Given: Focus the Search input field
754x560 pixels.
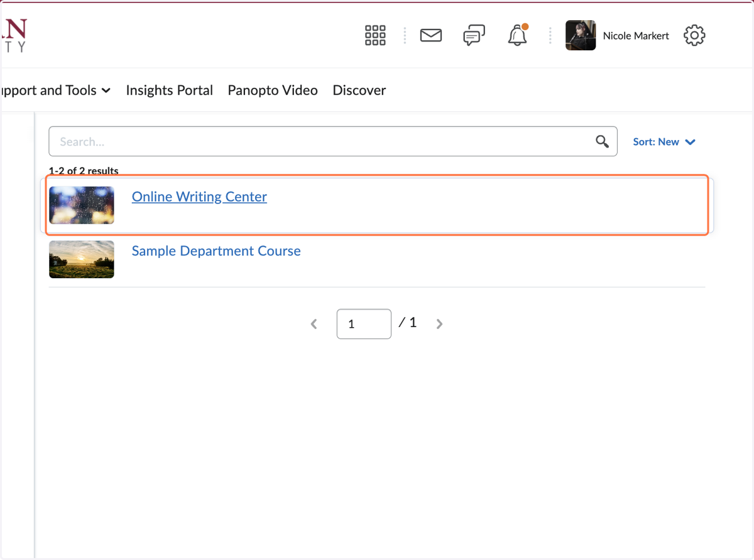Looking at the screenshot, I should click(x=333, y=142).
